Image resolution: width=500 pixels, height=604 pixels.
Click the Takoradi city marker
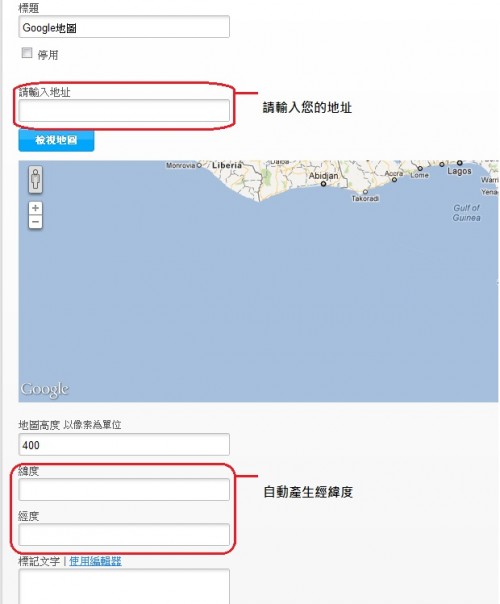click(365, 192)
